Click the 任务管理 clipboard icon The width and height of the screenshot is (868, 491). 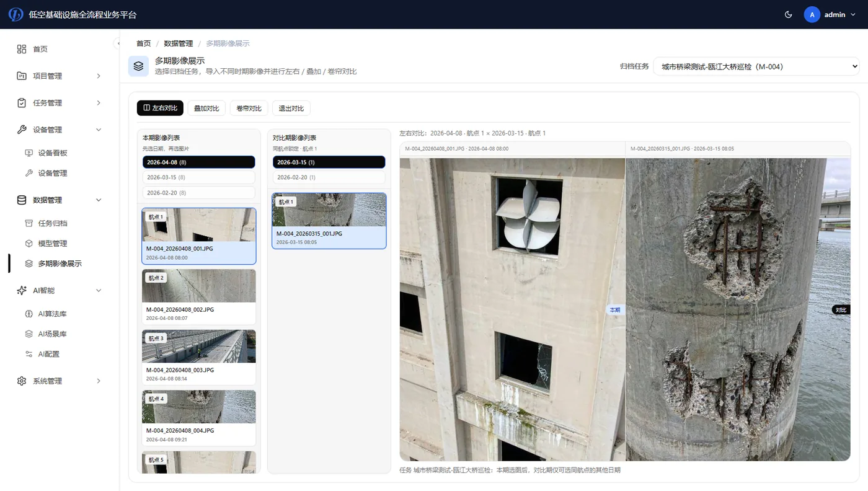coord(22,103)
